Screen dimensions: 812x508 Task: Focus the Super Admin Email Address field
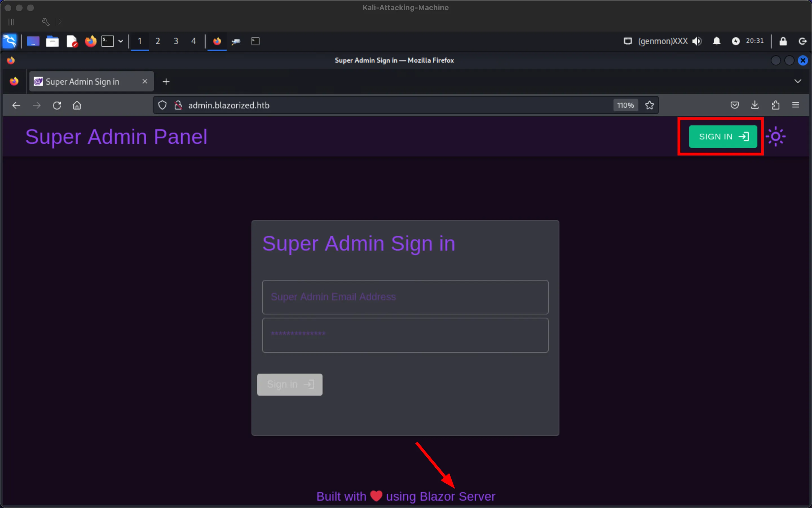point(405,297)
